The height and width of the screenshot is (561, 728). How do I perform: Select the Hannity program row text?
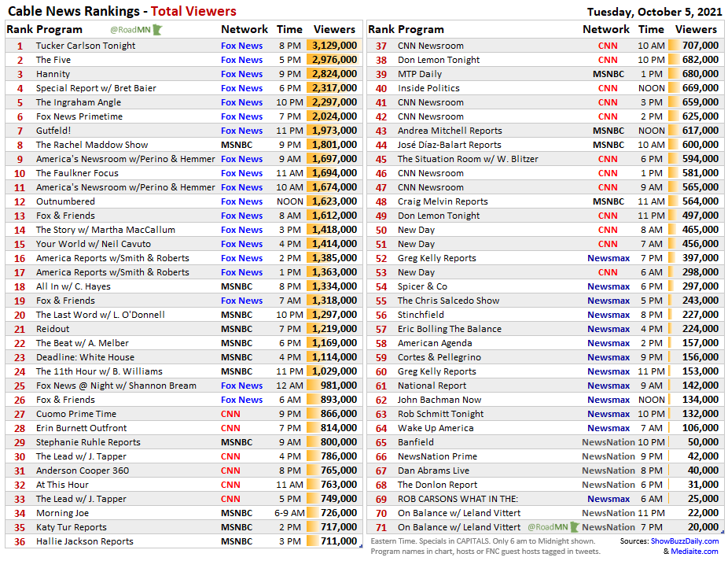pos(53,74)
